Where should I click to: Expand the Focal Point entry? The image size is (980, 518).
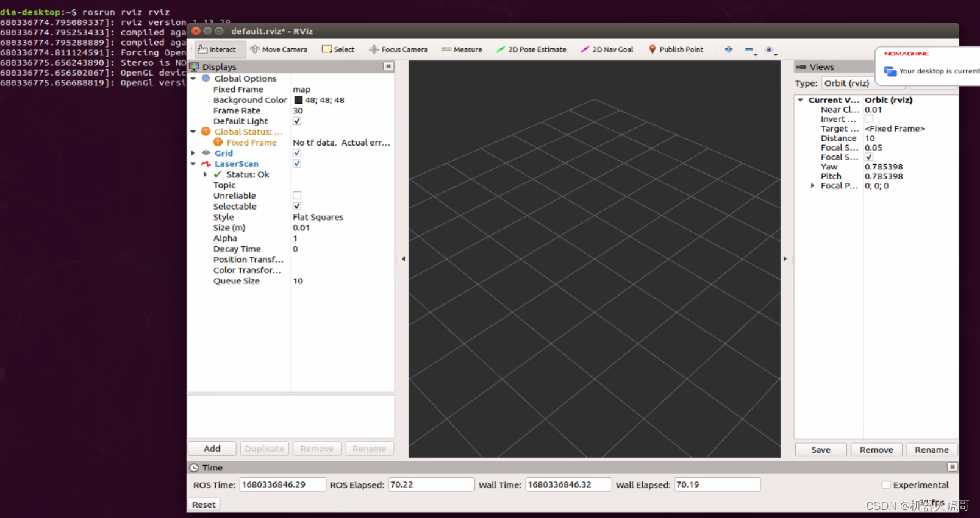[812, 186]
